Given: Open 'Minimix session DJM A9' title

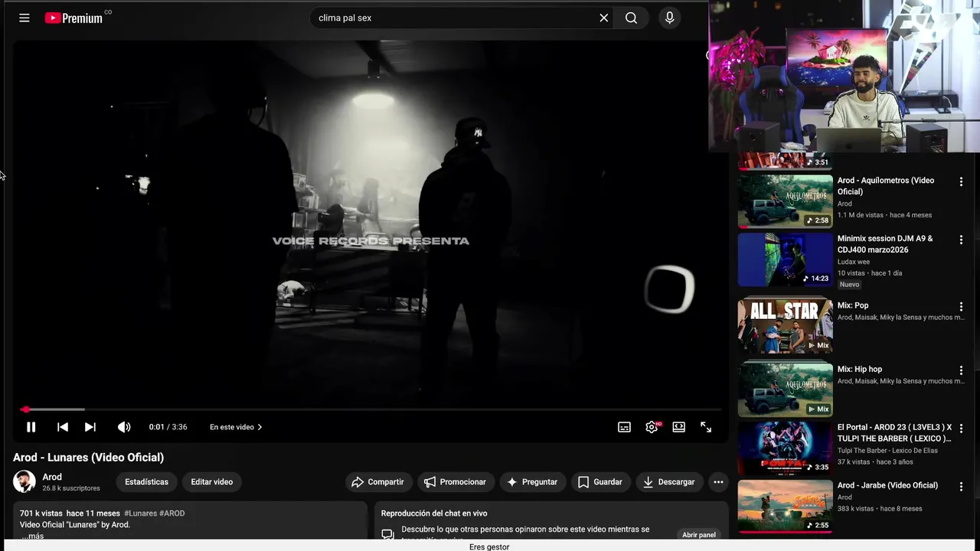Looking at the screenshot, I should pyautogui.click(x=885, y=244).
